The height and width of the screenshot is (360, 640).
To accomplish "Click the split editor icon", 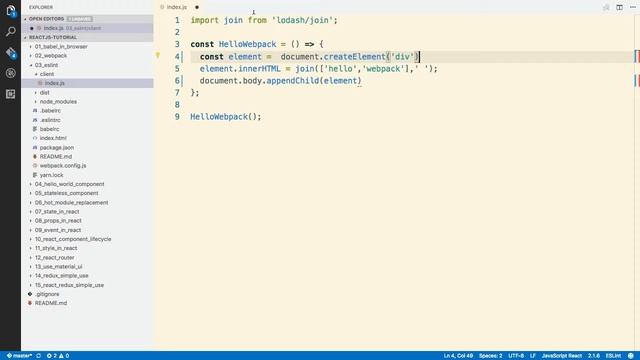I will (619, 7).
